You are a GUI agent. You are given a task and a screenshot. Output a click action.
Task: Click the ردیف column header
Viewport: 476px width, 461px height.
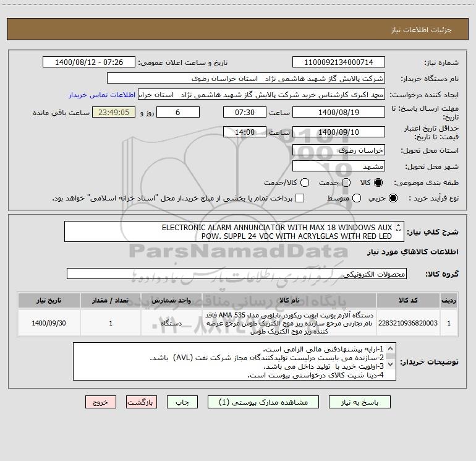point(449,301)
